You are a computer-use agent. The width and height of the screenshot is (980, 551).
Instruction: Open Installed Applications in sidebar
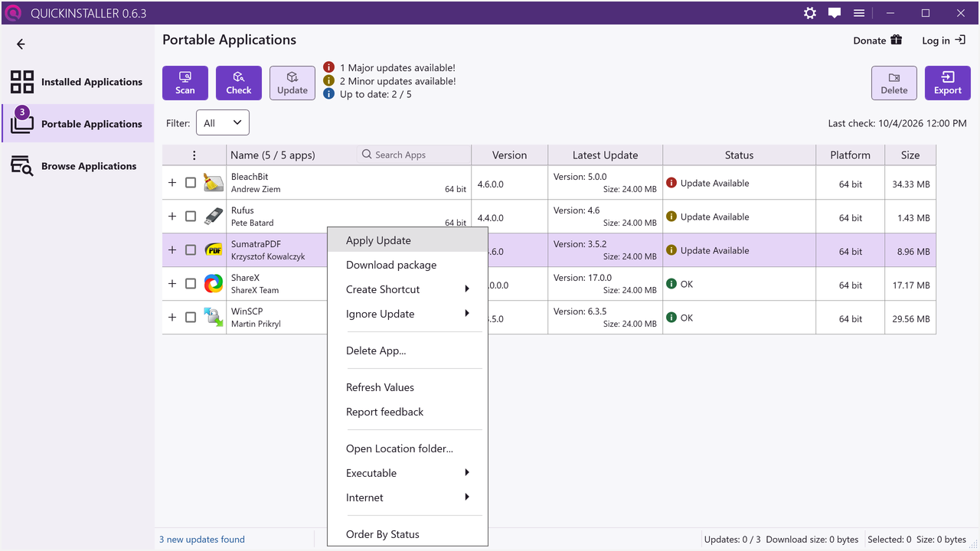[x=77, y=82]
